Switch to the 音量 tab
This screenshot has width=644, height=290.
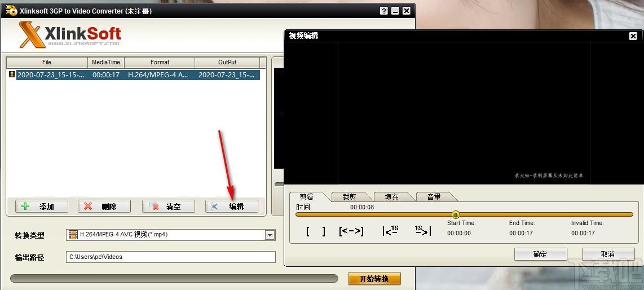pos(434,197)
